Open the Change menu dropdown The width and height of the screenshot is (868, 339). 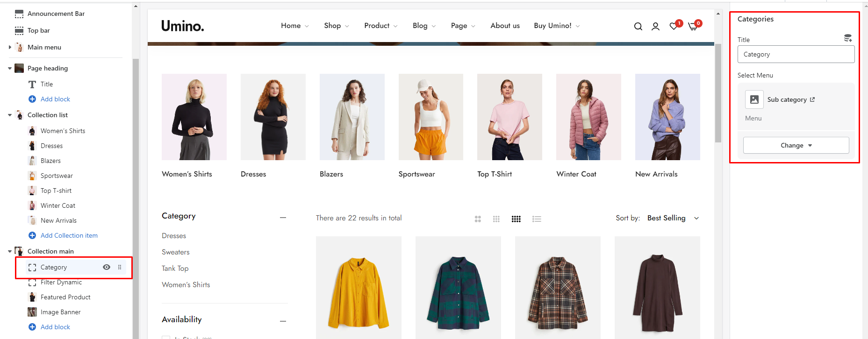(796, 146)
